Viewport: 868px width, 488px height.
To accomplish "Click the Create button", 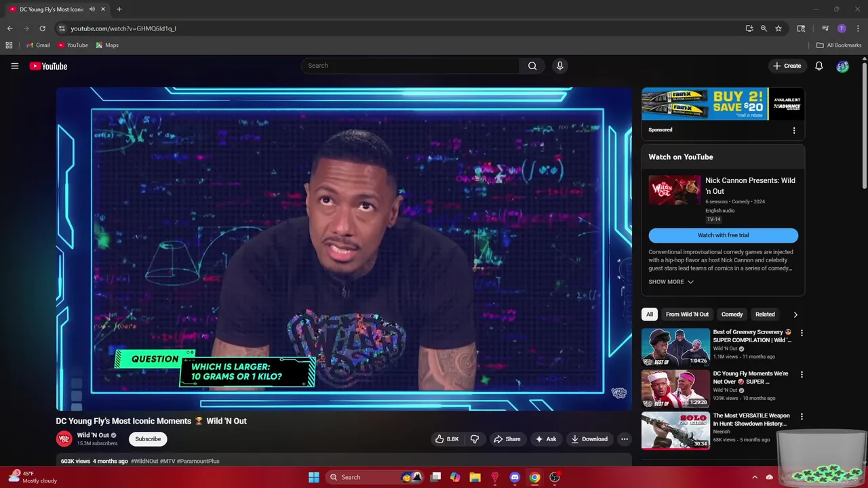I will coord(787,66).
